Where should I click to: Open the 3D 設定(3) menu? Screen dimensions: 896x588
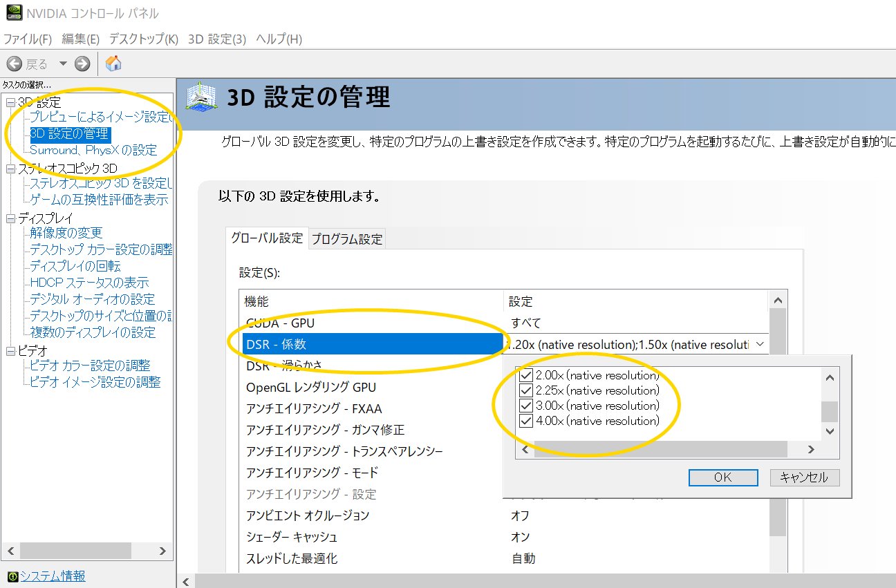coord(216,39)
